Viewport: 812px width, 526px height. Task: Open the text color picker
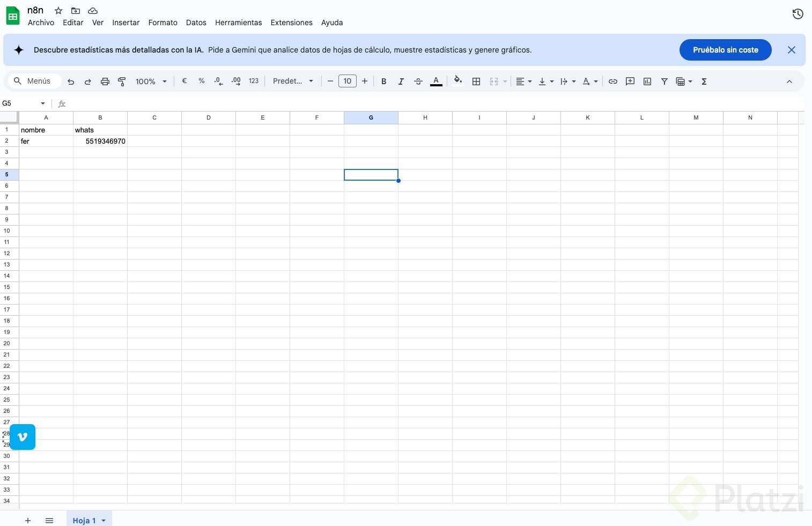[x=436, y=82]
